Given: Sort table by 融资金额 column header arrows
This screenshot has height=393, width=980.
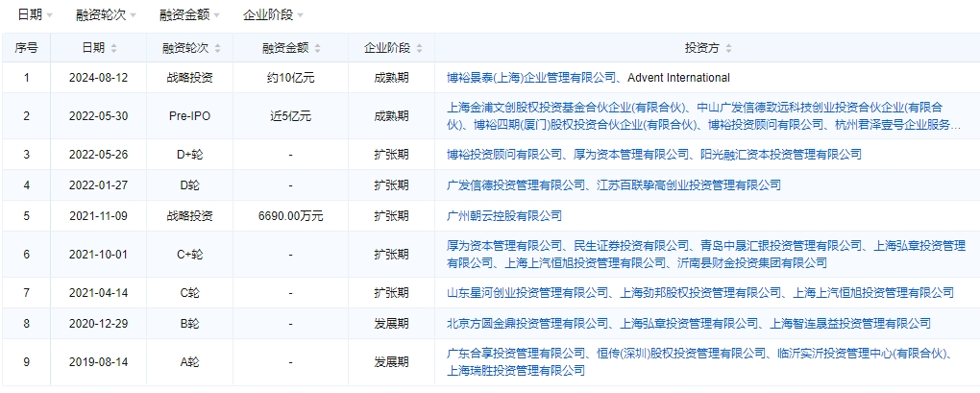Looking at the screenshot, I should (x=318, y=48).
